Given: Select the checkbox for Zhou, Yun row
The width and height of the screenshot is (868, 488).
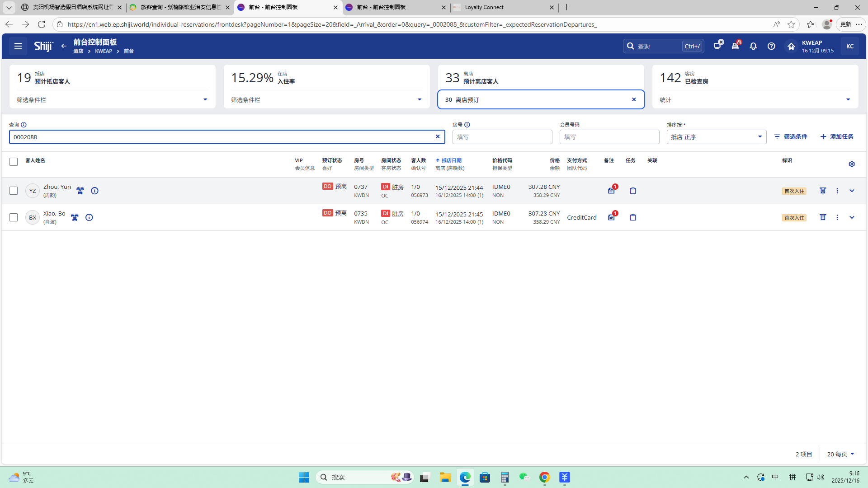Looking at the screenshot, I should click(14, 191).
